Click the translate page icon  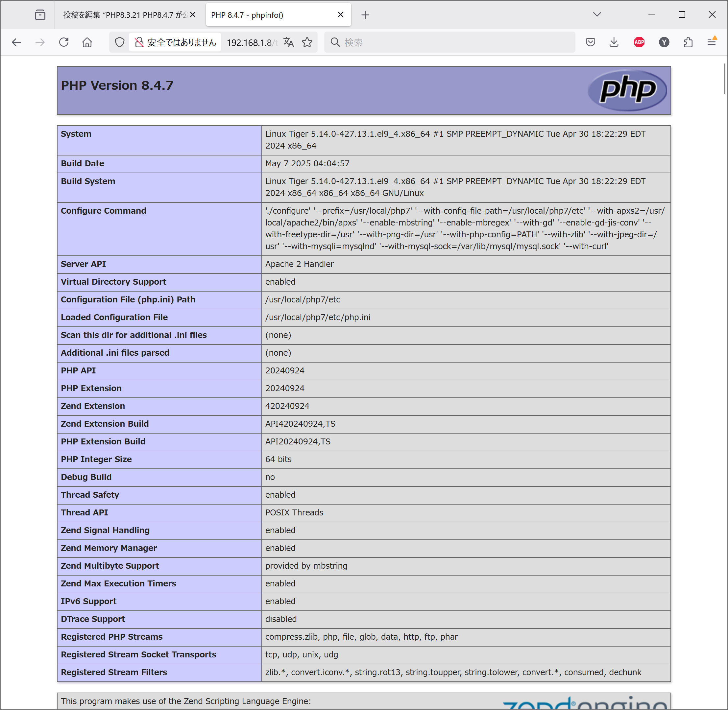(x=288, y=42)
